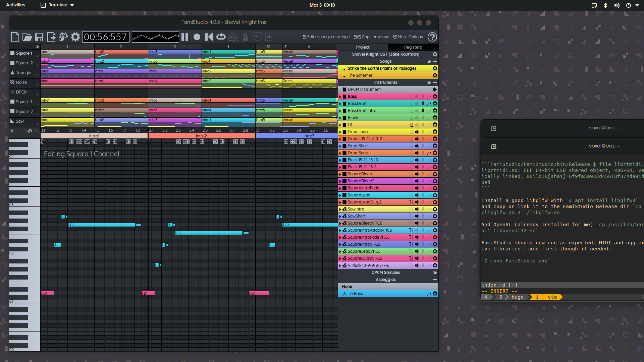Select The Schemer song
The height and width of the screenshot is (362, 644).
click(388, 75)
